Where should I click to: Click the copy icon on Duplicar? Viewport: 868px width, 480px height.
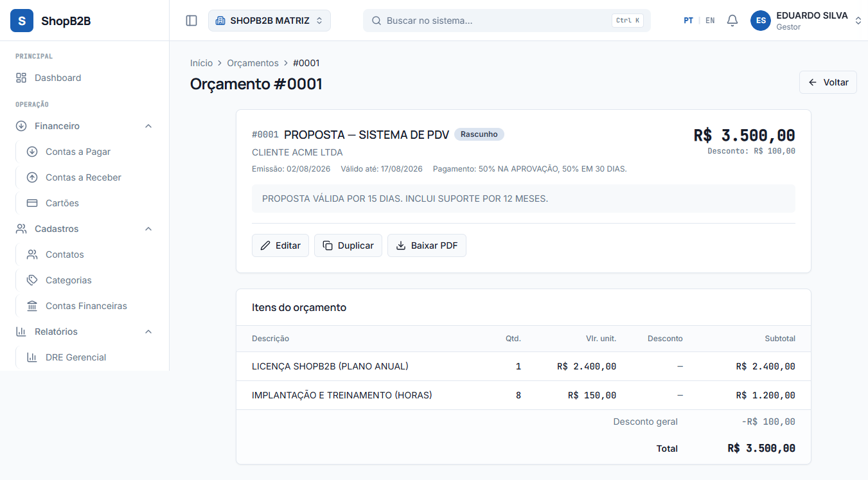(328, 245)
